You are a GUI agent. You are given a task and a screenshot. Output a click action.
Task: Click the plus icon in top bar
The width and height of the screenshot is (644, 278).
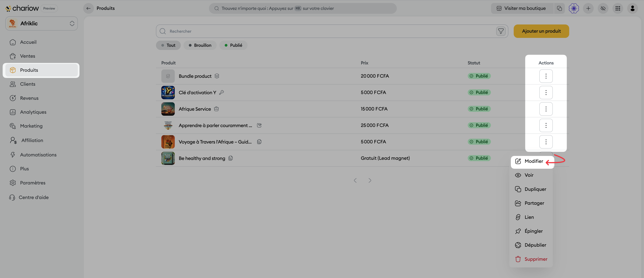click(588, 8)
